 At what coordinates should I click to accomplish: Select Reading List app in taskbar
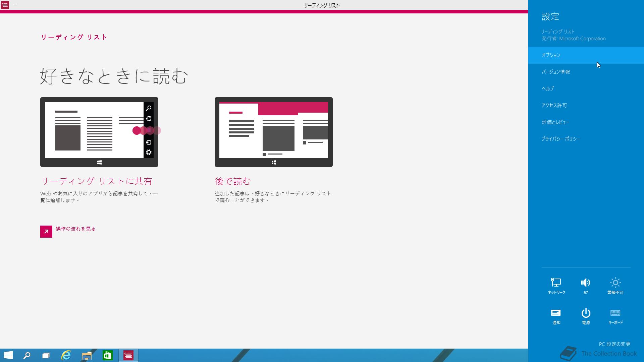coord(128,355)
